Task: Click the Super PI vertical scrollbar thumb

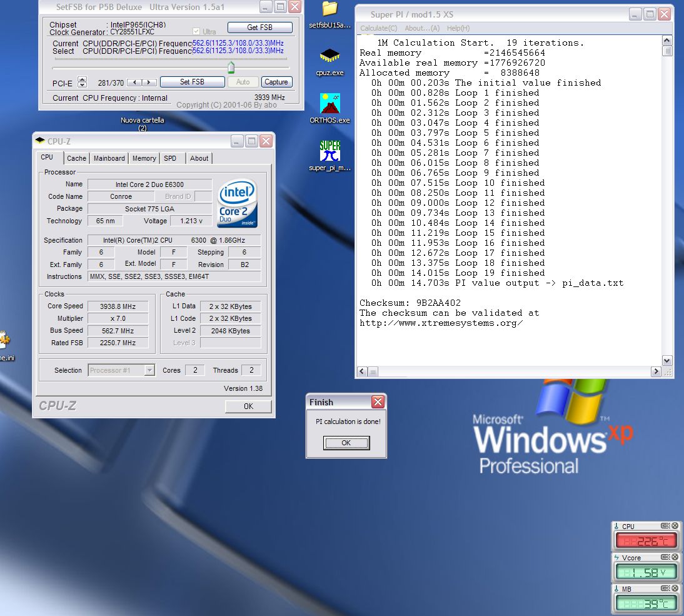Action: tap(667, 51)
